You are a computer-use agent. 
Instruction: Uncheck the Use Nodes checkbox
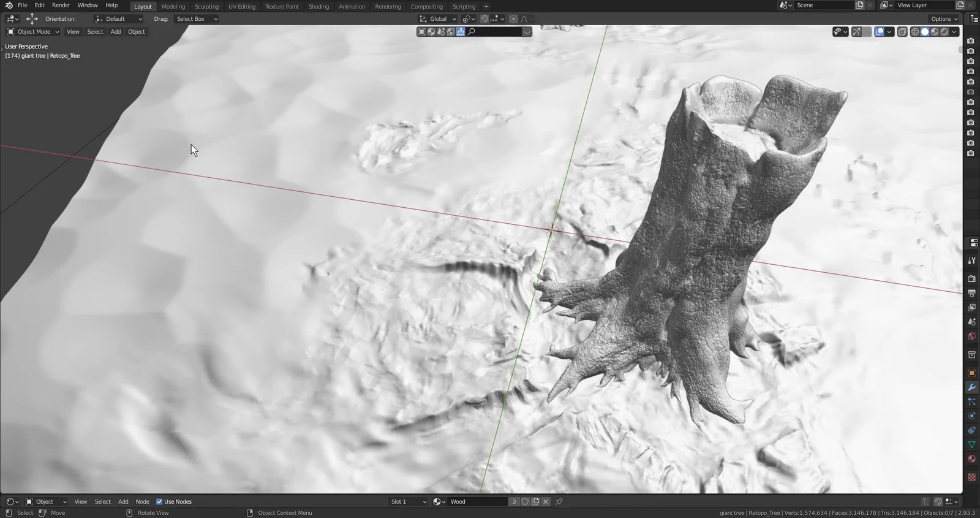tap(159, 501)
